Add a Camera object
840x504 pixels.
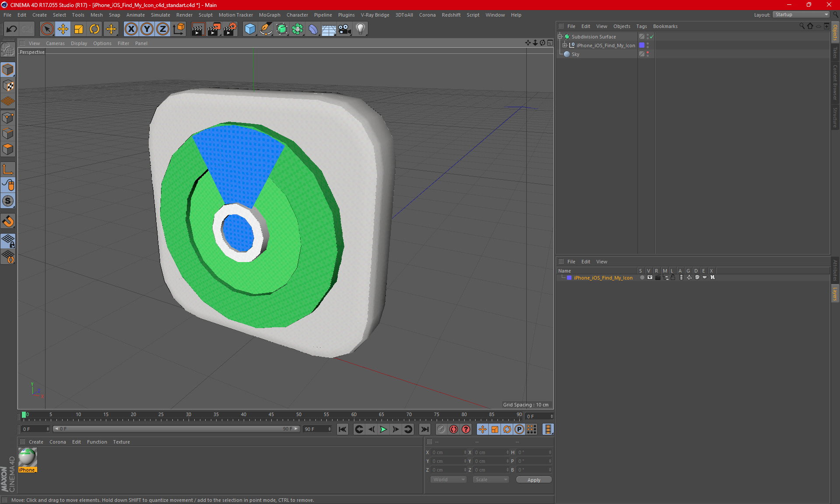pyautogui.click(x=345, y=29)
